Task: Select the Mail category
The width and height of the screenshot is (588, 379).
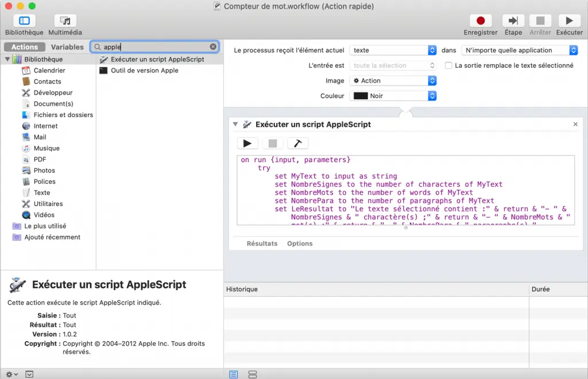Action: click(x=40, y=137)
